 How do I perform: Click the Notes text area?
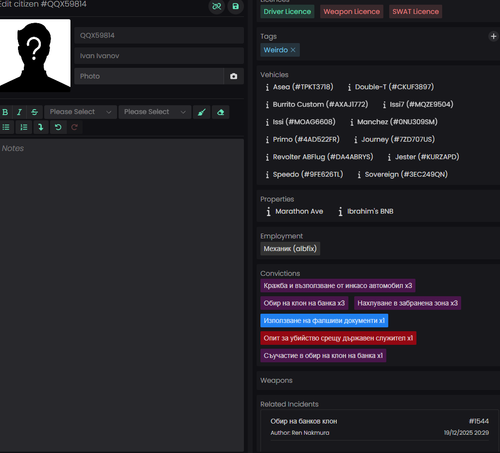pyautogui.click(x=122, y=295)
